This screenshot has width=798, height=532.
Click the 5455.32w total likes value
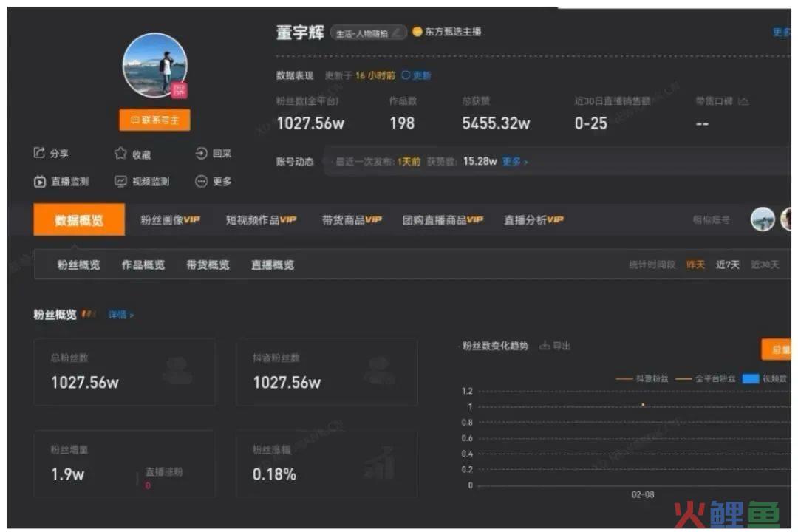pyautogui.click(x=496, y=123)
